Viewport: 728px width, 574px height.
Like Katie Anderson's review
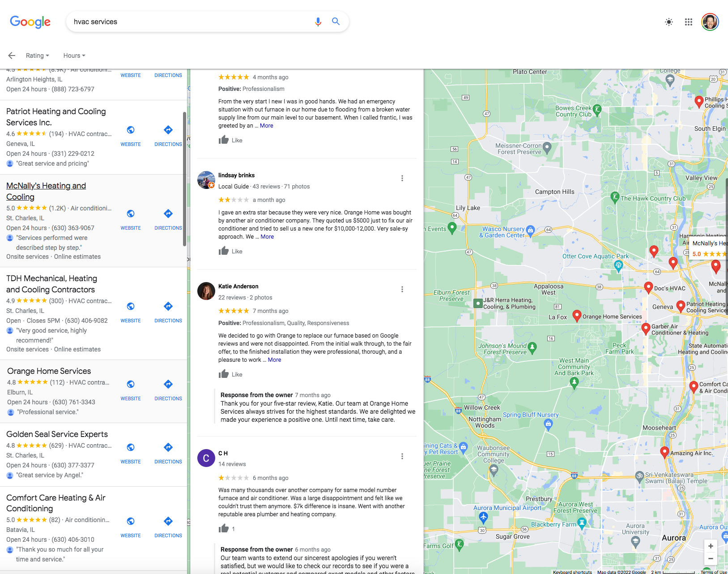230,374
